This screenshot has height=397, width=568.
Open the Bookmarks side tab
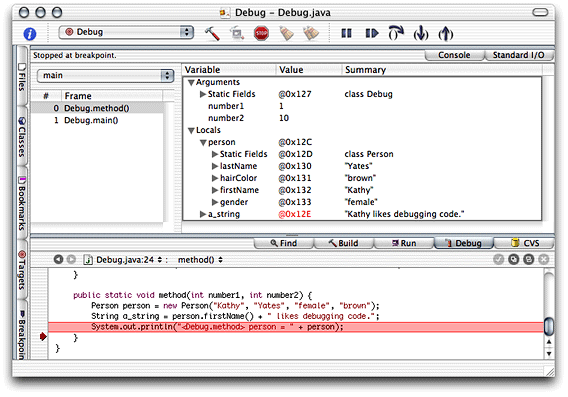22,203
